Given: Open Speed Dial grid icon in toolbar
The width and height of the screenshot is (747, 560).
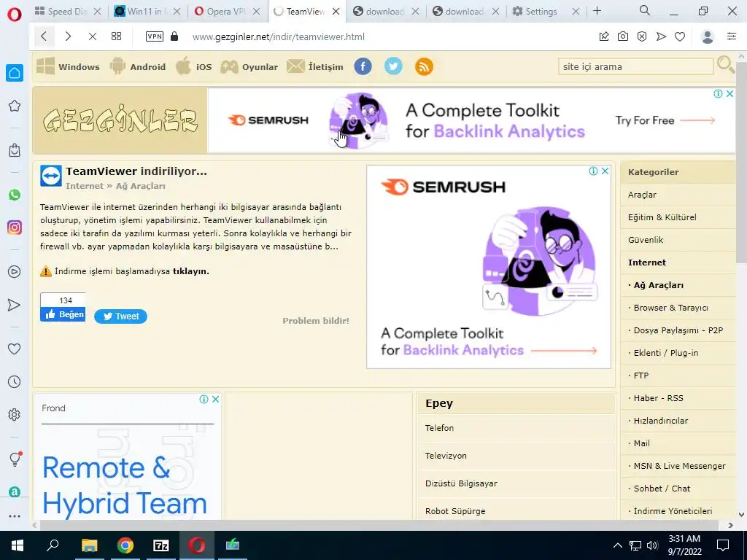Looking at the screenshot, I should (116, 36).
